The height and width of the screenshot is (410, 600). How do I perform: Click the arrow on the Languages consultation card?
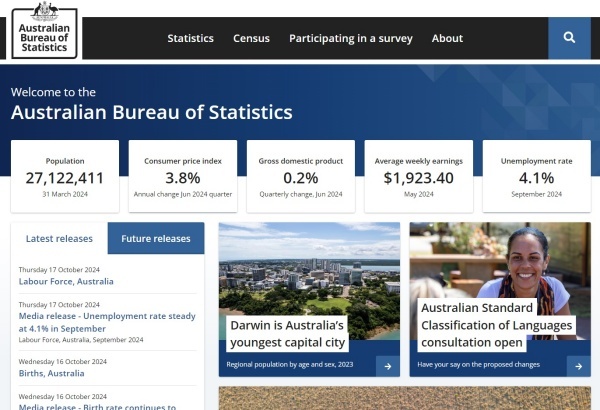click(x=579, y=366)
